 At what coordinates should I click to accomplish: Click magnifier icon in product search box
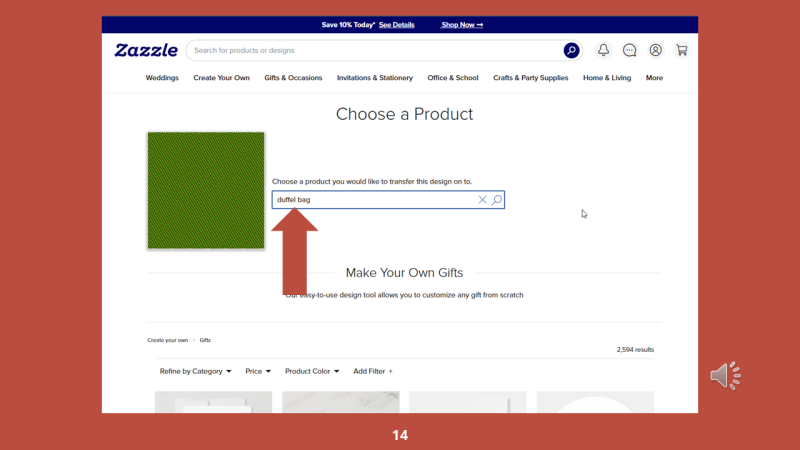click(497, 199)
